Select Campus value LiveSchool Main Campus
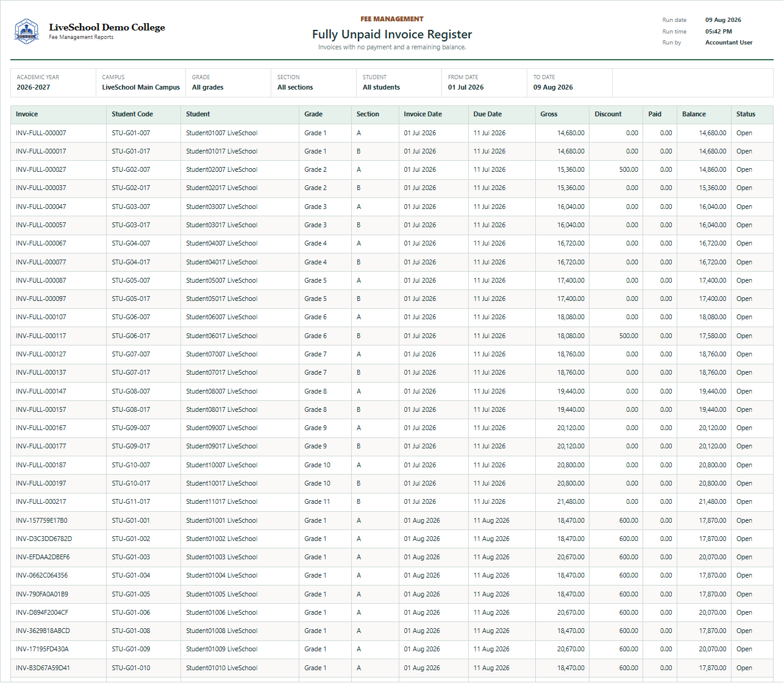This screenshot has width=784, height=683. 141,87
